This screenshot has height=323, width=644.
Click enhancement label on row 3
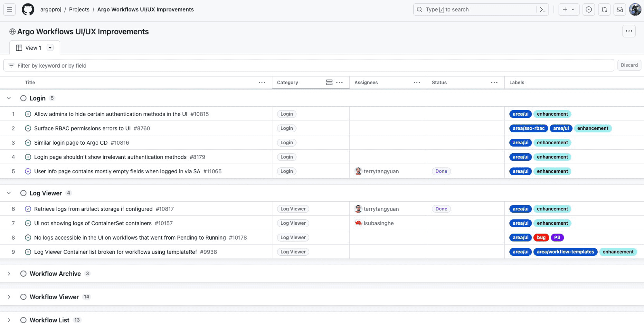(552, 143)
